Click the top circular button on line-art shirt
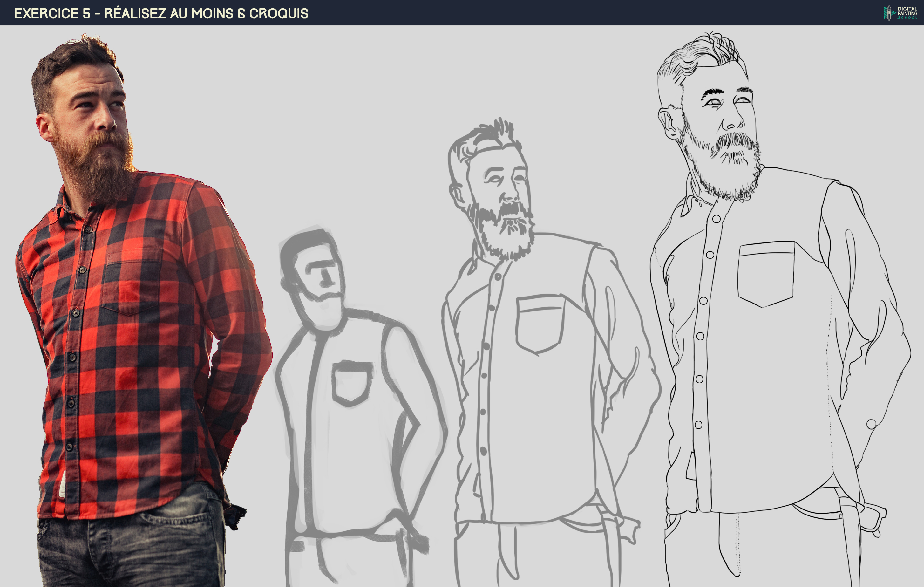Screen dimensions: 924x587 (717, 219)
